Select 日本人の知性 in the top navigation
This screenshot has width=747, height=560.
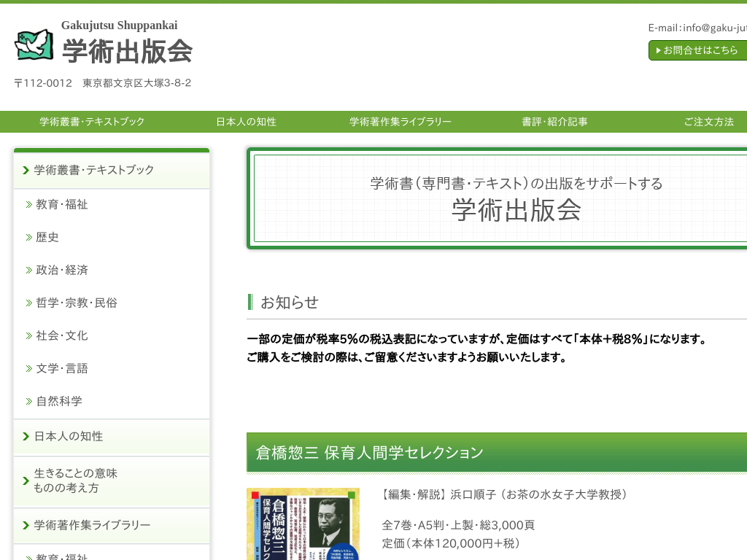tap(246, 122)
